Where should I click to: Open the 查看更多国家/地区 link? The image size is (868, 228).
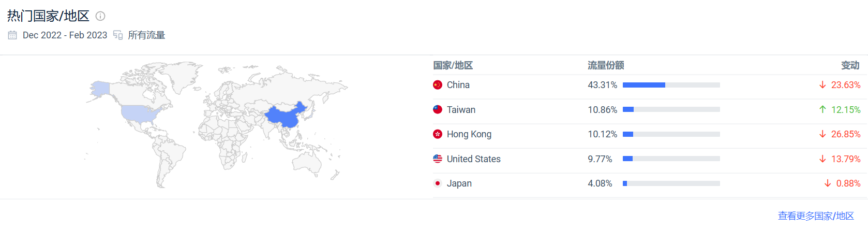coord(816,216)
